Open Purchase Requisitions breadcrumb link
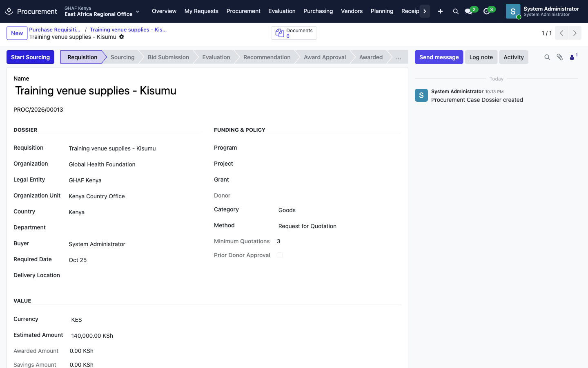The height and width of the screenshot is (368, 588). 55,29
